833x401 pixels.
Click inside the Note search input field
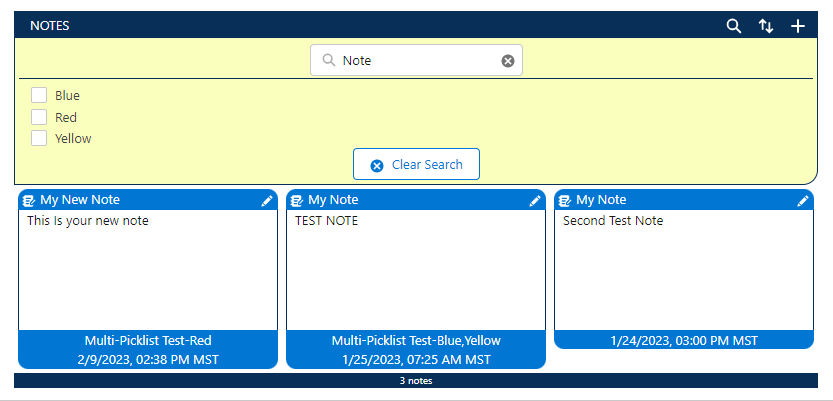tap(416, 61)
